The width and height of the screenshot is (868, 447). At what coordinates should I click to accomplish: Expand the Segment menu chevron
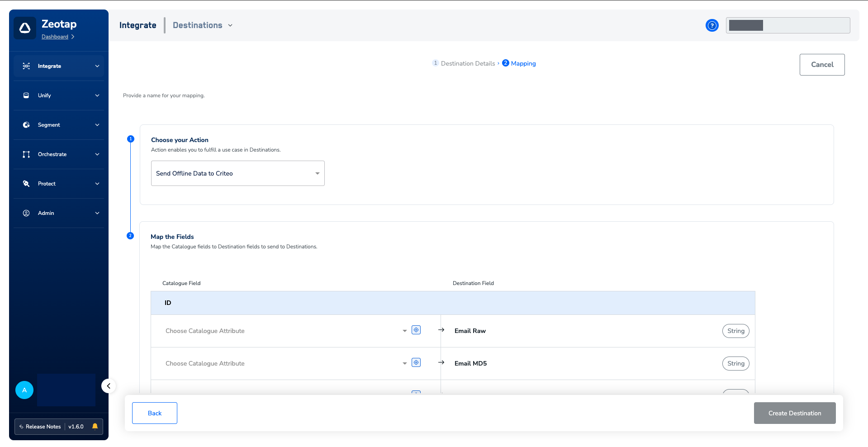tap(97, 125)
